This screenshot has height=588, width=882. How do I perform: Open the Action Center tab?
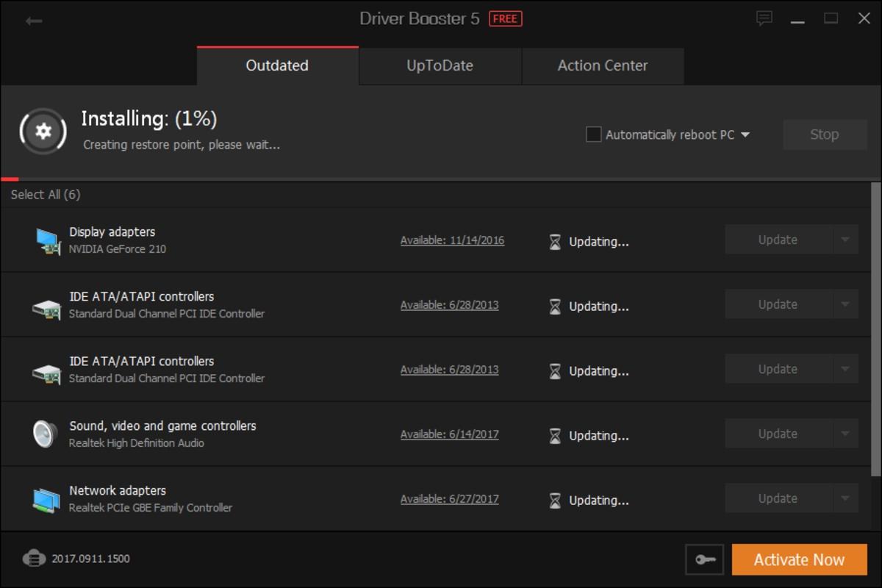[602, 65]
